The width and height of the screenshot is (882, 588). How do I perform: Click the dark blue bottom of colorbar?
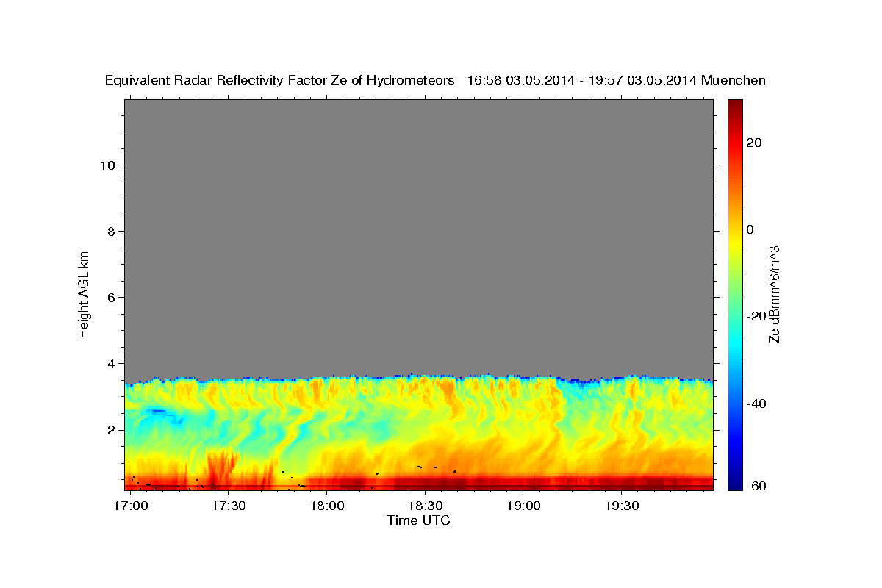[x=734, y=484]
